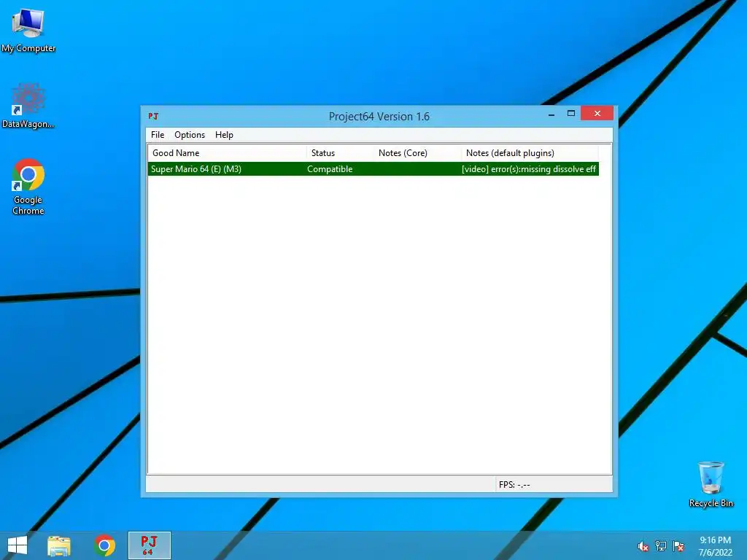
Task: Open the Help menu
Action: coord(224,135)
